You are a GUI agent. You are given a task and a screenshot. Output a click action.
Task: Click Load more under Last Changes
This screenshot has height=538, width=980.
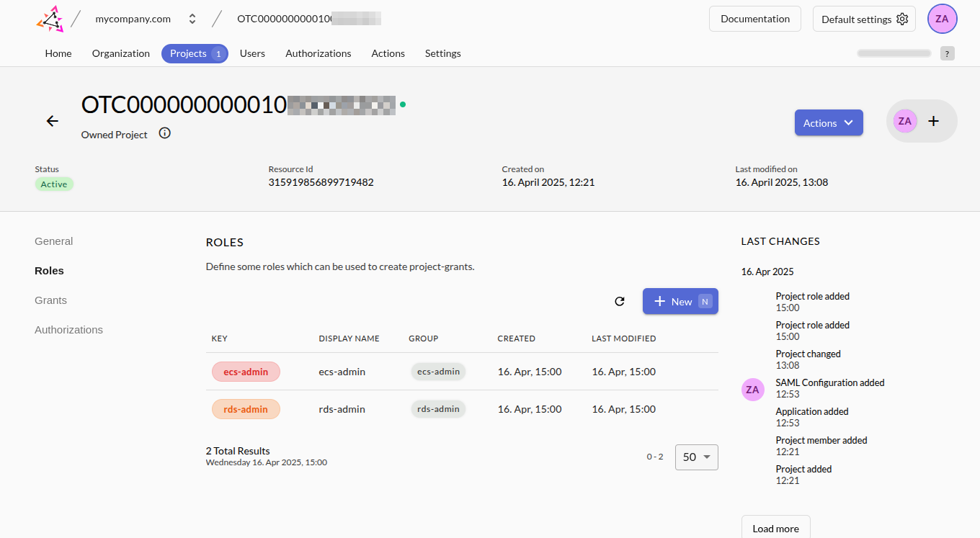tap(775, 528)
